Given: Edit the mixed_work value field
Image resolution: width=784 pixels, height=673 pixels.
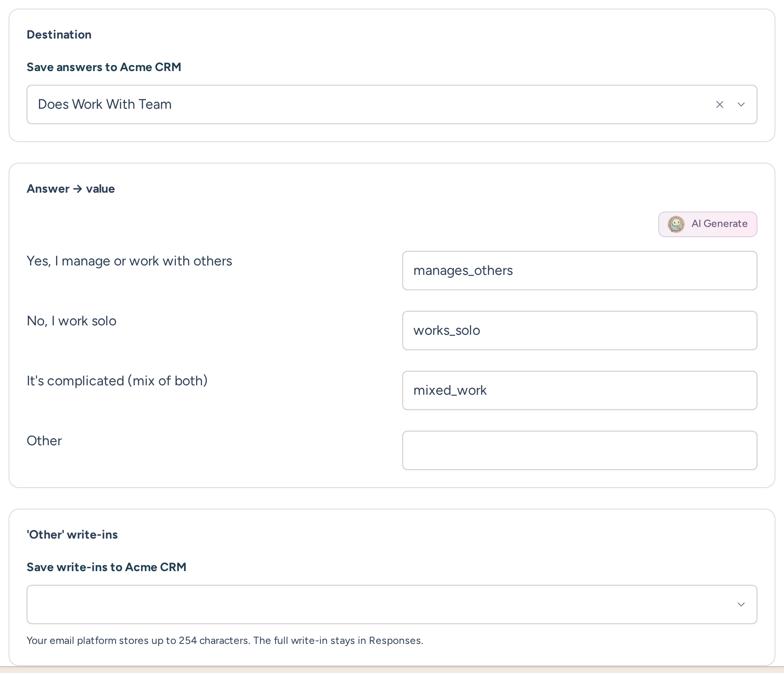Looking at the screenshot, I should (580, 390).
